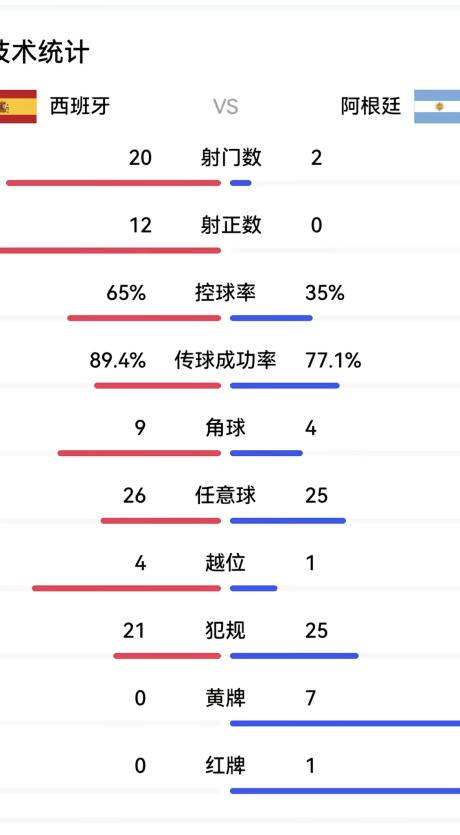Click the VS label between teams

click(x=226, y=107)
